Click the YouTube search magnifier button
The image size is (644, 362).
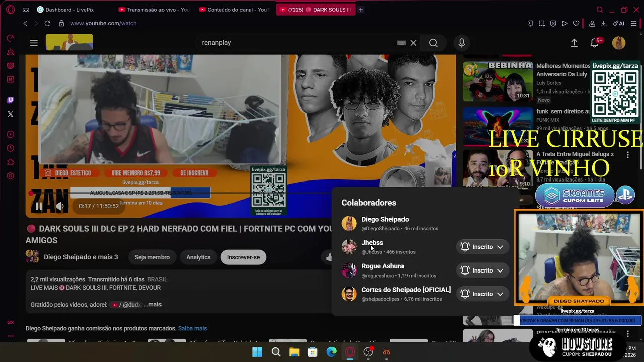[x=433, y=43]
